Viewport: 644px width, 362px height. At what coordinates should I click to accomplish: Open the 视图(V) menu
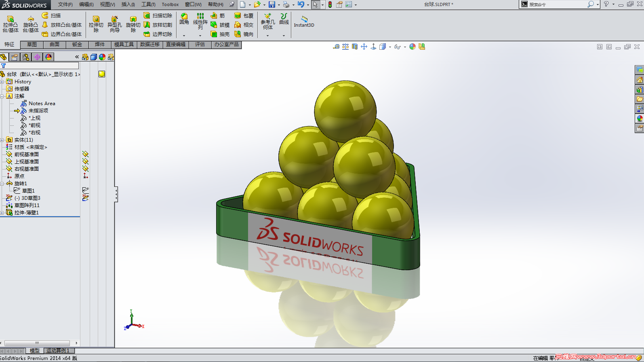(107, 4)
